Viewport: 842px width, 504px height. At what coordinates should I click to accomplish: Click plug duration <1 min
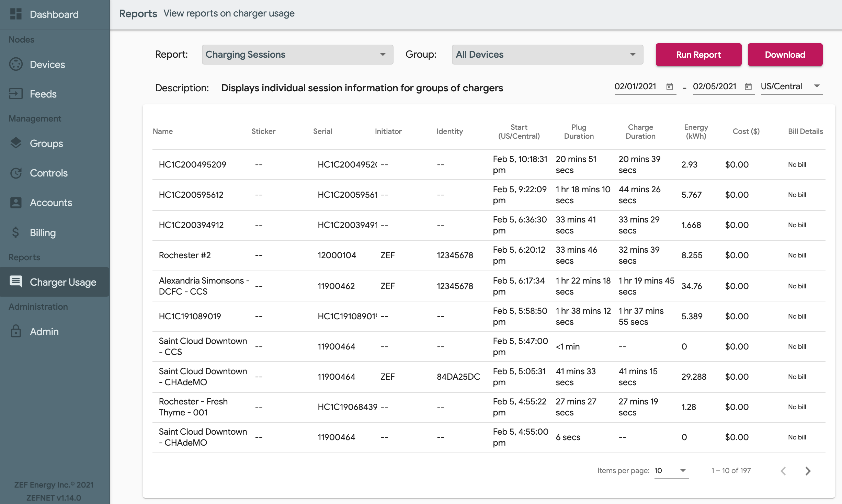568,346
